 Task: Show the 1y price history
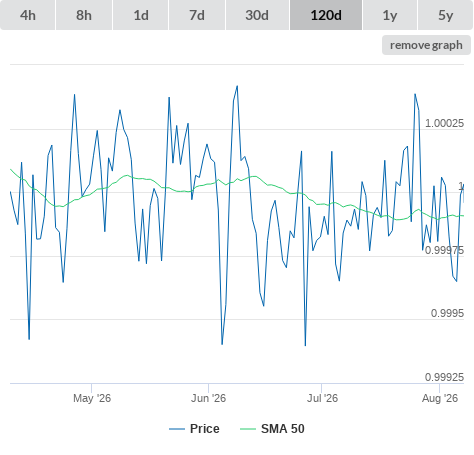390,15
